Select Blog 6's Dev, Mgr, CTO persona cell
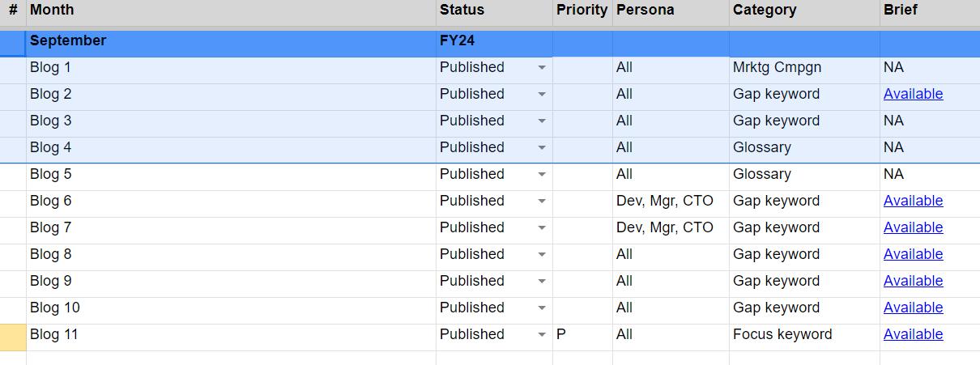 671,204
